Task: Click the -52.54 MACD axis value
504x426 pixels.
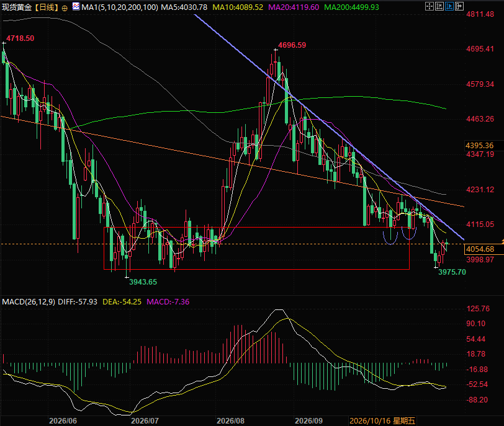Action: point(477,384)
